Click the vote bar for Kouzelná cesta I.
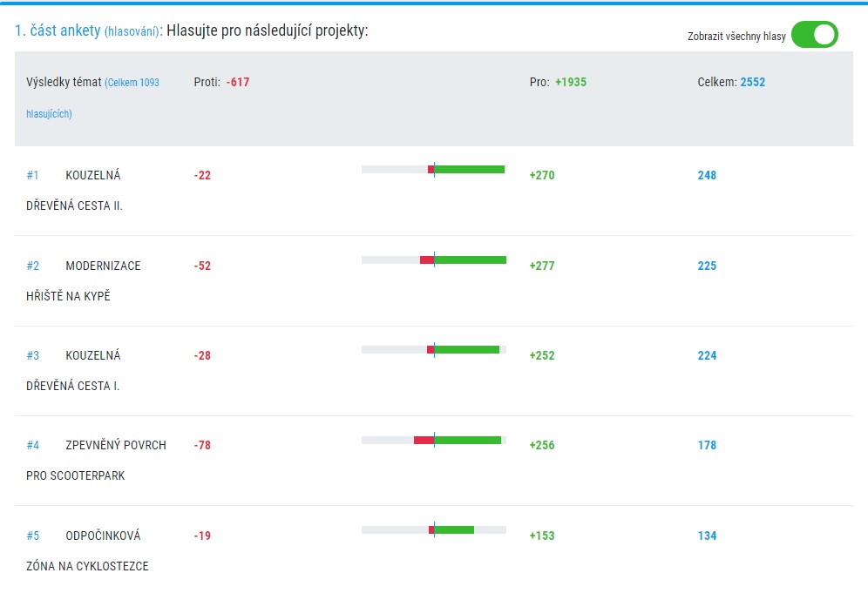The width and height of the screenshot is (868, 593). click(x=434, y=349)
